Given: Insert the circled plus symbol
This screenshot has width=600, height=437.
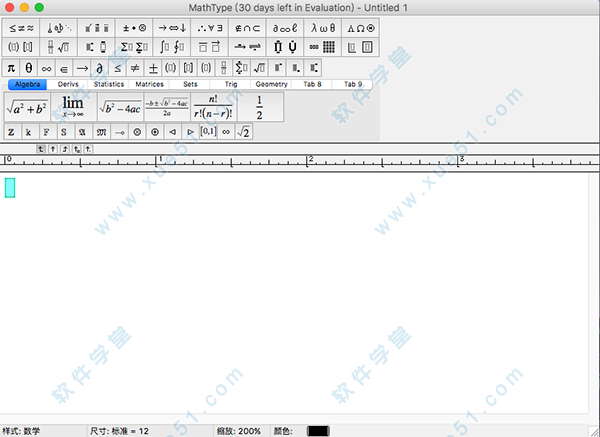Looking at the screenshot, I should point(155,132).
